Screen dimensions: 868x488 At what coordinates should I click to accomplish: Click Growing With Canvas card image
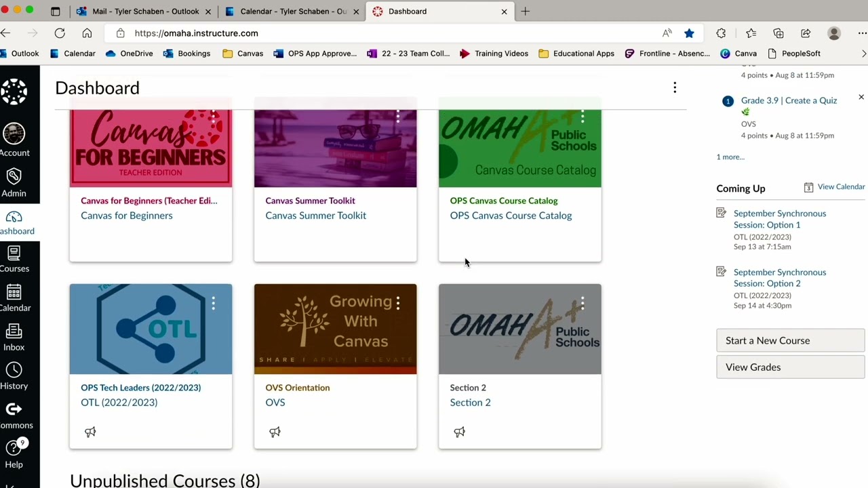pos(335,329)
